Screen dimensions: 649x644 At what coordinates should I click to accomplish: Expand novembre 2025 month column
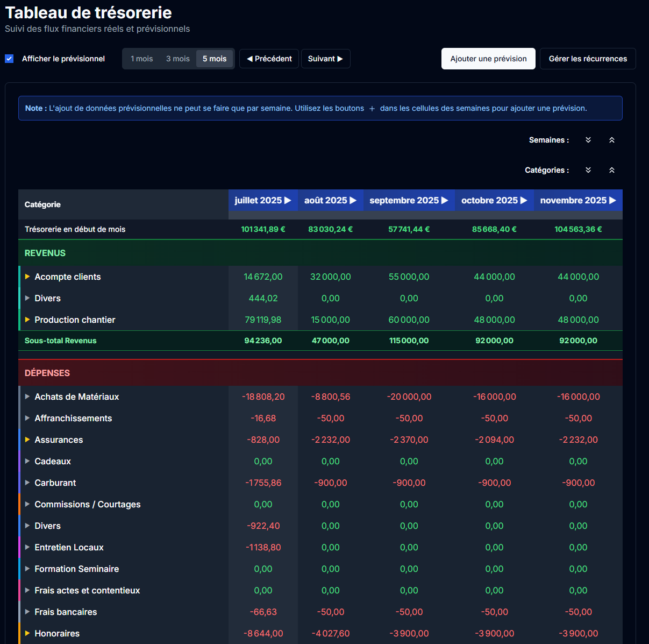612,200
